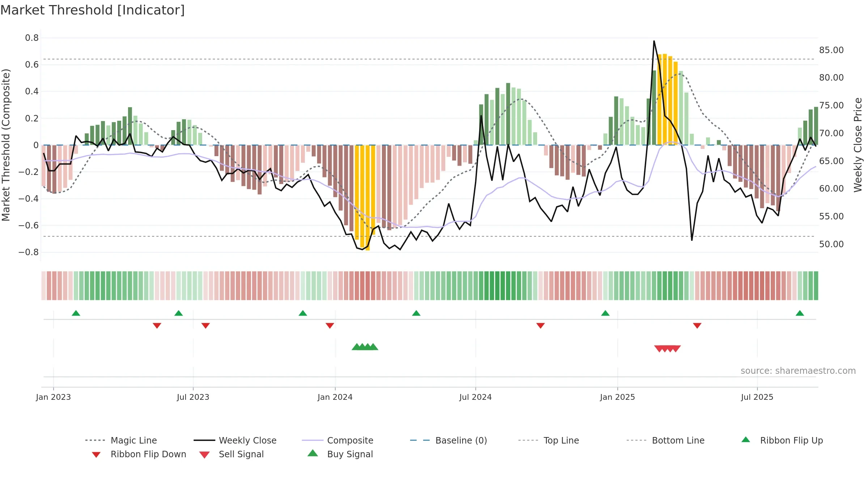Click the Market Threshold (Composite) axis title
868x488 pixels.
[6, 145]
